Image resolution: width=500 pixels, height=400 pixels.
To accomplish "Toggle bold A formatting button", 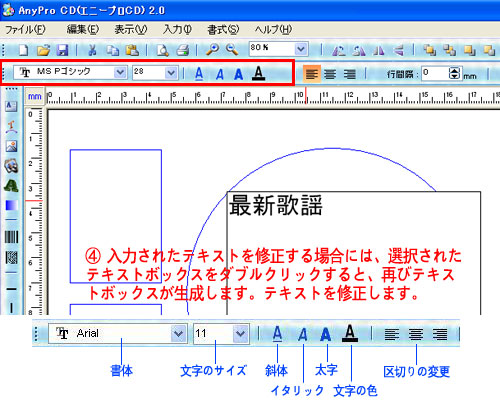I will coord(238,74).
